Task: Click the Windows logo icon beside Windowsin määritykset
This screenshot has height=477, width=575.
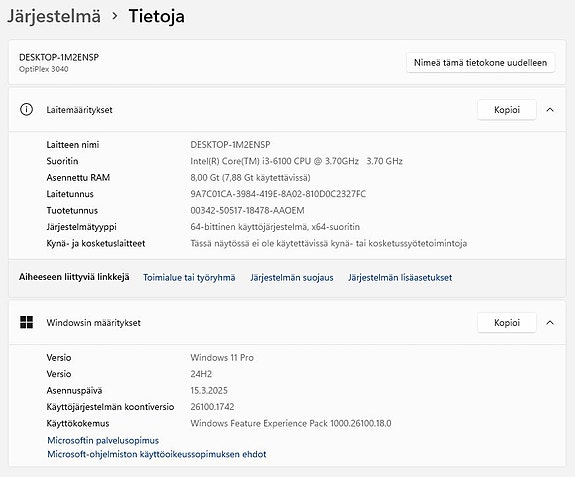Action: [x=26, y=322]
